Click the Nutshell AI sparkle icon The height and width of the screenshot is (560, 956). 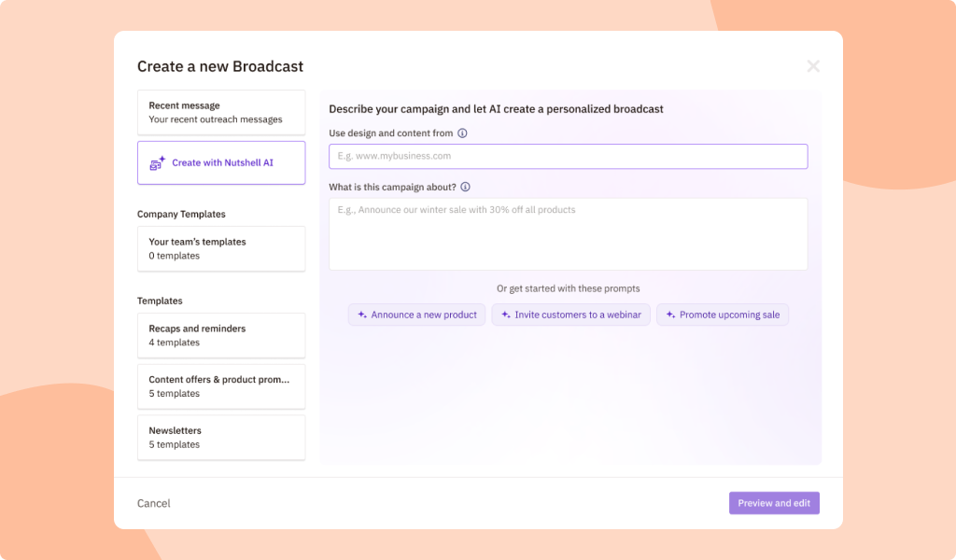(x=158, y=163)
